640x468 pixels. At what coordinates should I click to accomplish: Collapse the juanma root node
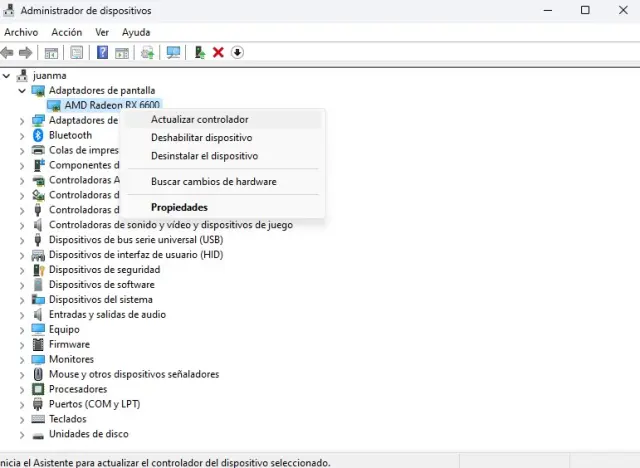pyautogui.click(x=8, y=75)
